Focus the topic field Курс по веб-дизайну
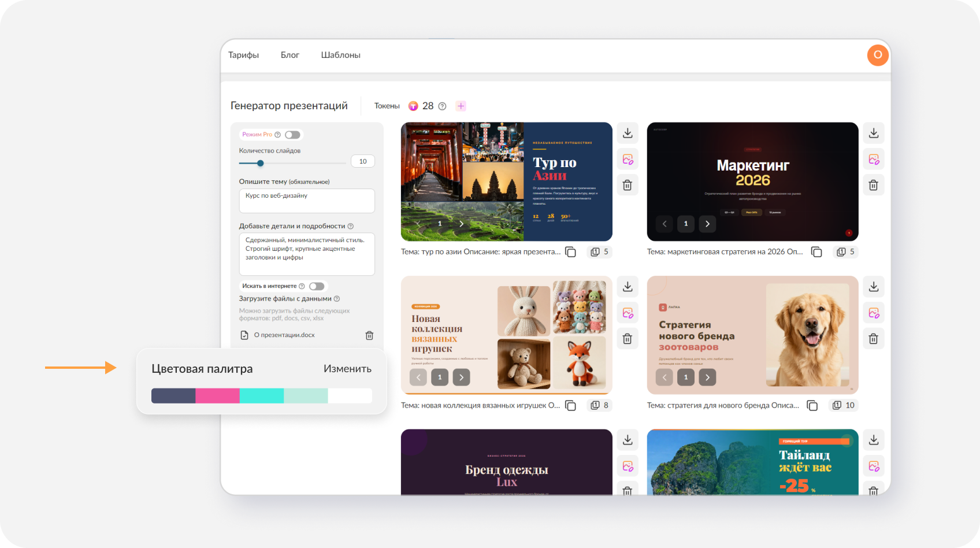 coord(307,201)
